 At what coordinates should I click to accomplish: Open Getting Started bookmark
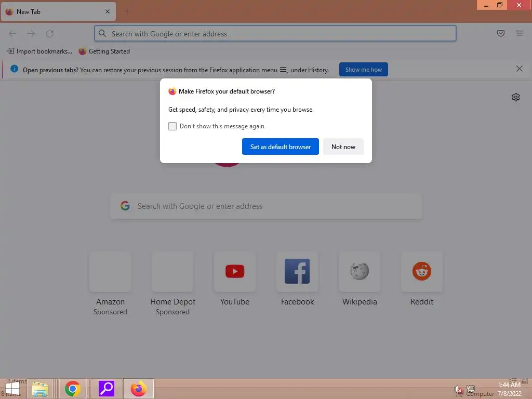click(104, 51)
